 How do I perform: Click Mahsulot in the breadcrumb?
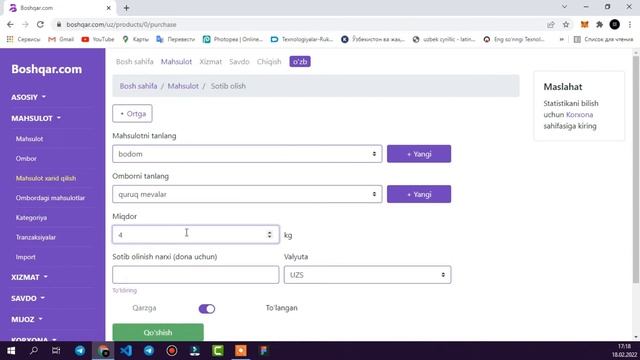pyautogui.click(x=183, y=86)
